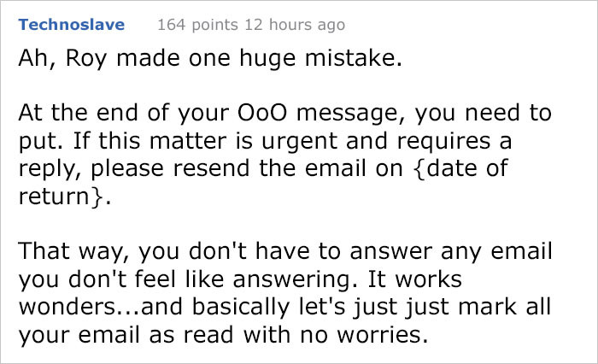This screenshot has width=598, height=364.
Task: Click the word "Roy" in the comment
Action: click(x=79, y=61)
